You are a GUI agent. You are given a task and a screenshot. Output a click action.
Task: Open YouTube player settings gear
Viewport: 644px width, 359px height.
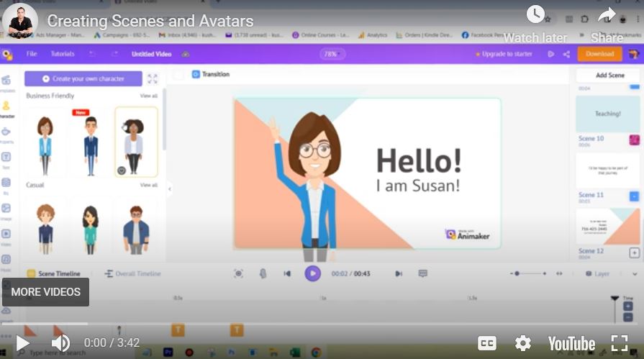pos(523,343)
